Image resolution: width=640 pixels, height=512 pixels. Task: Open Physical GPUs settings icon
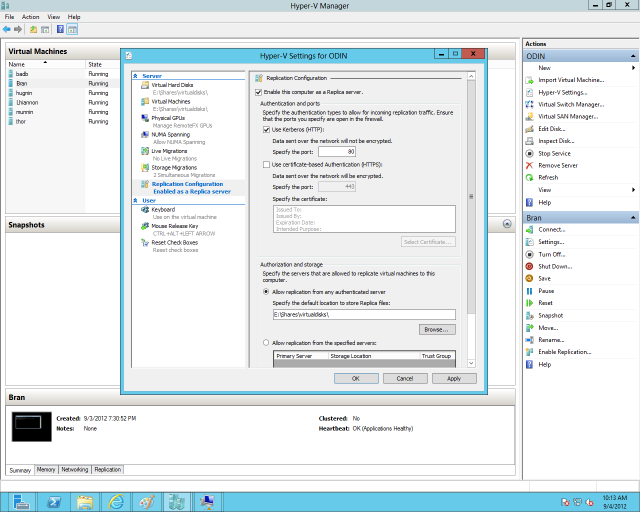click(144, 118)
